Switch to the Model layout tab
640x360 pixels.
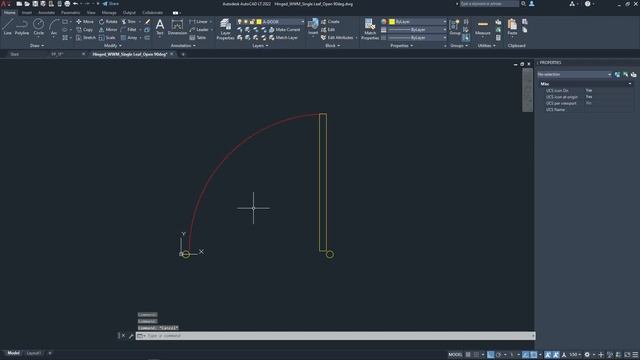coord(13,353)
